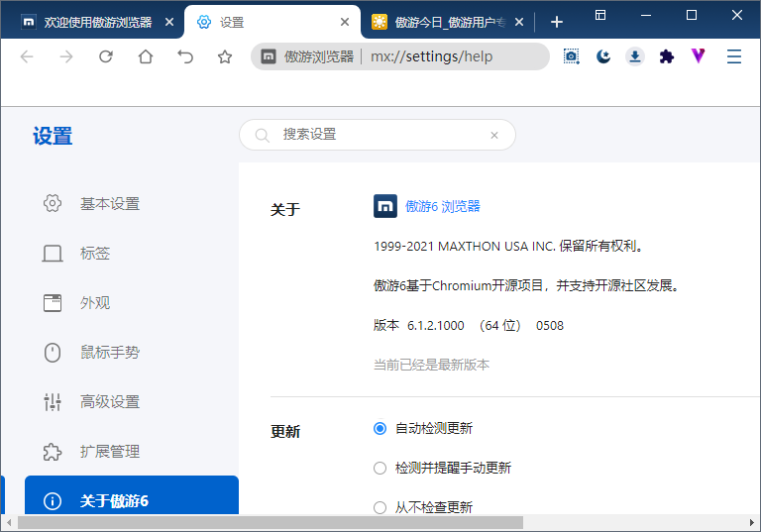Image resolution: width=761 pixels, height=532 pixels.
Task: Clear the settings search field
Action: tap(494, 135)
